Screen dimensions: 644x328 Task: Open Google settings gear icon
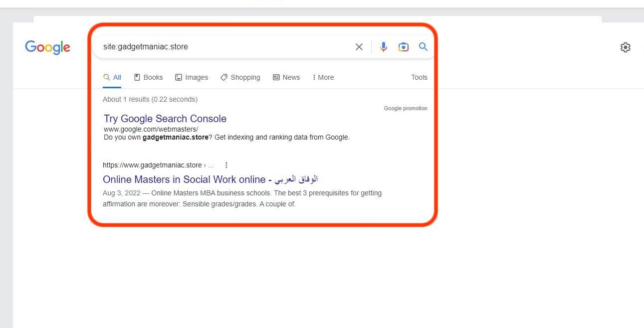pos(626,47)
